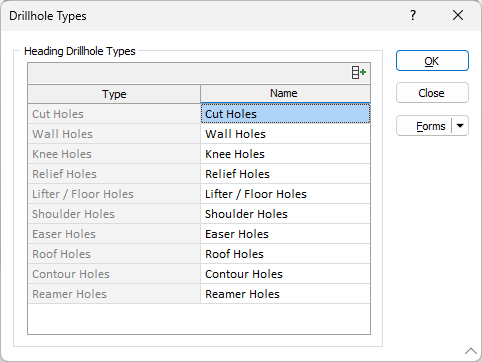Open the Forms dropdown arrow
This screenshot has height=362, width=482.
pyautogui.click(x=460, y=126)
